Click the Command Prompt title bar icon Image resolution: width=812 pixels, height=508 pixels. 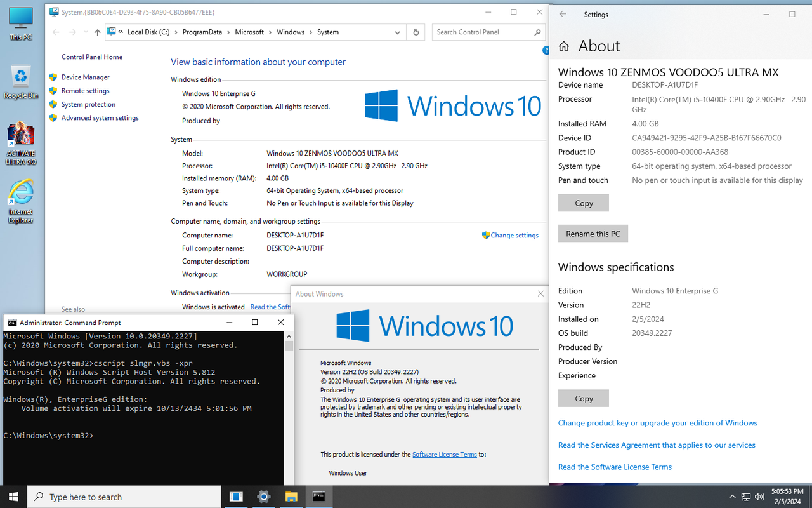(x=12, y=323)
